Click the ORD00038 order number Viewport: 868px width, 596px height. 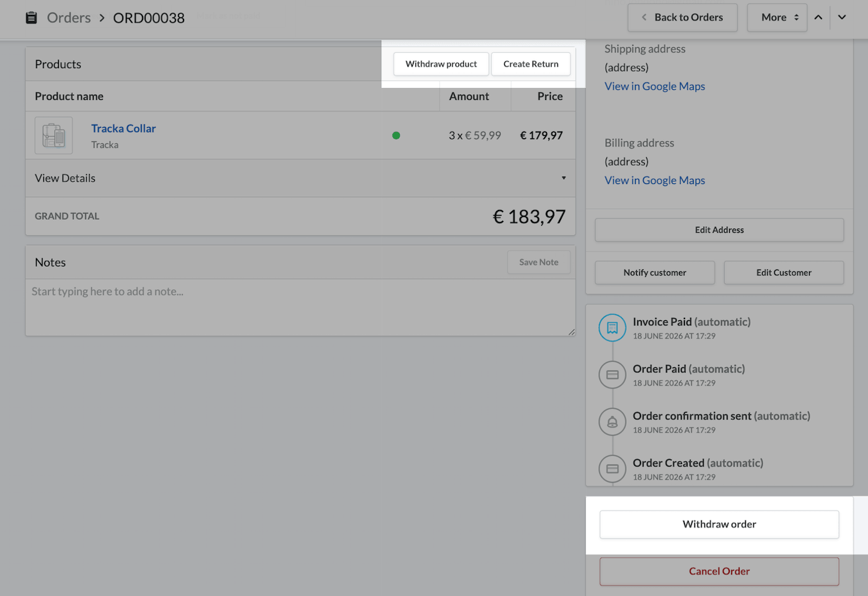click(x=149, y=18)
